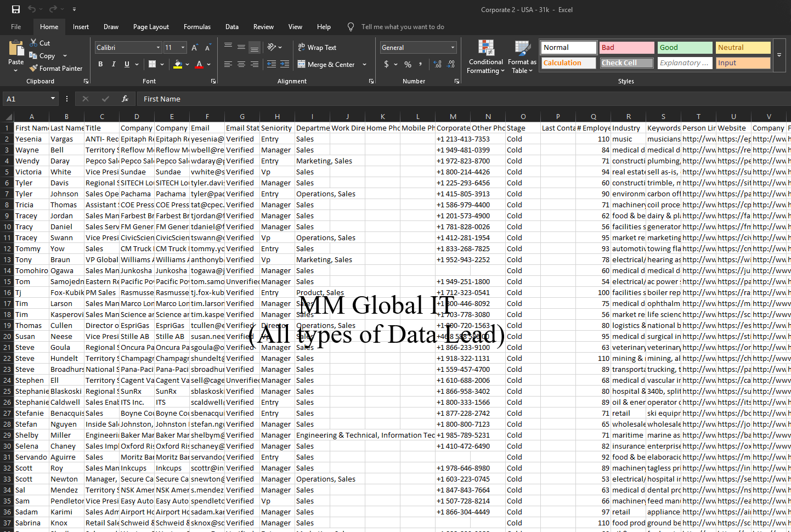Click the Decrease Decimal icon
The height and width of the screenshot is (532, 791).
(x=450, y=64)
